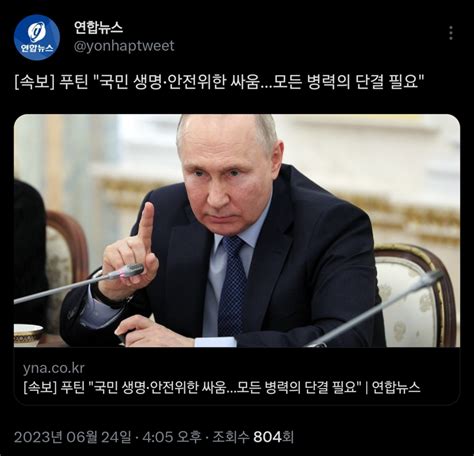This screenshot has height=456, width=474.
Task: Follow the yna.co.kr domain link
Action: tap(54, 368)
